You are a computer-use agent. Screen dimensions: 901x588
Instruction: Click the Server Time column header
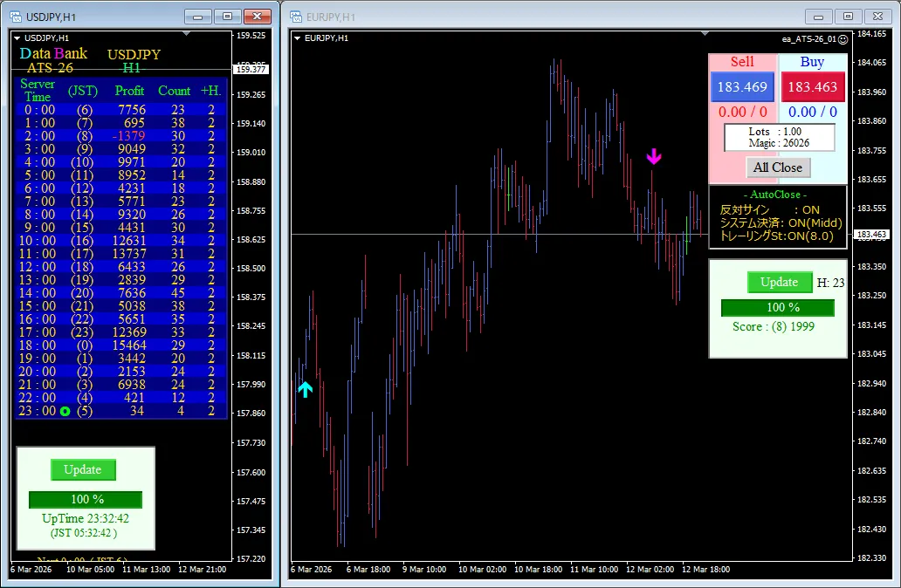38,90
